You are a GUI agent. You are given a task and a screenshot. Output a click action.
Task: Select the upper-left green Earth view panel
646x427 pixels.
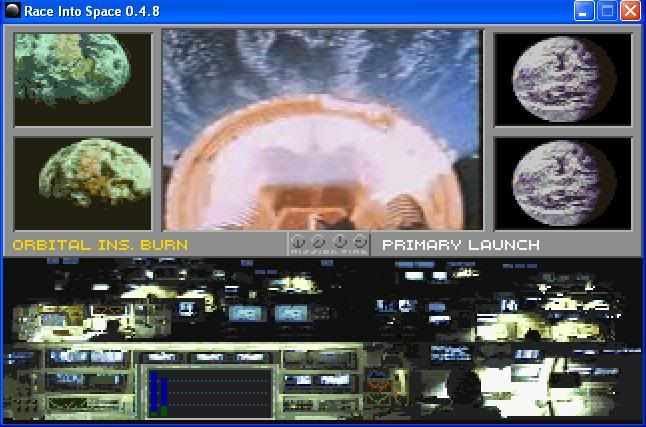[83, 80]
